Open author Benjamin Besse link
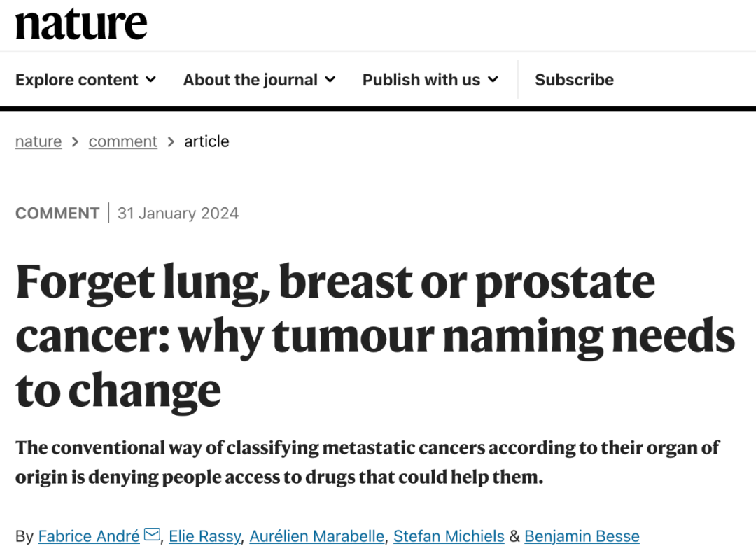 click(x=582, y=536)
